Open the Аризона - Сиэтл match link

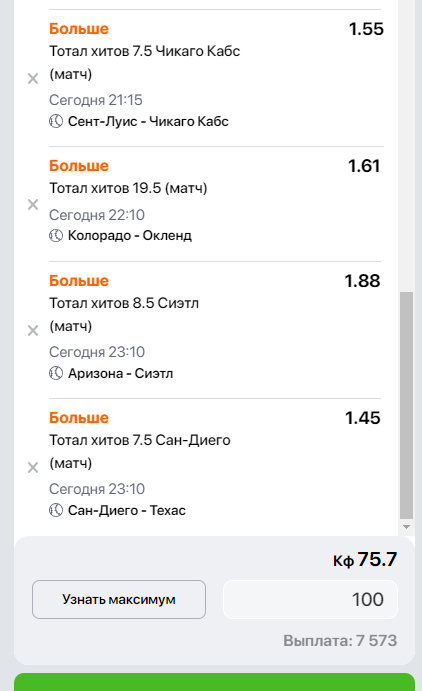pyautogui.click(x=120, y=373)
